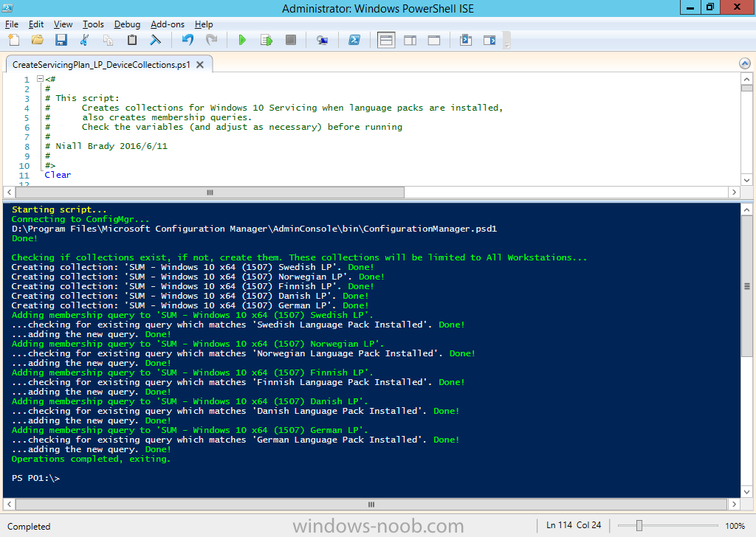Collapse the comment block on line 1
The image size is (756, 537).
(41, 80)
